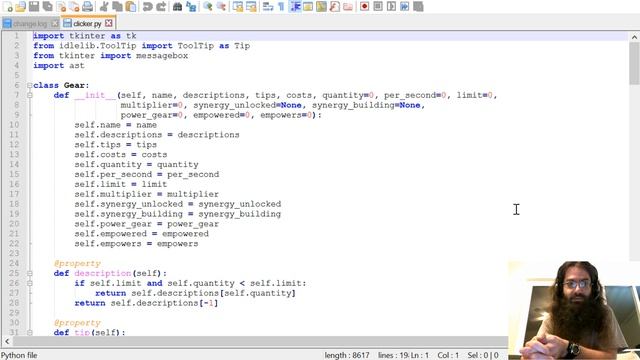This screenshot has height=360, width=640.
Task: Start recording a macro
Action: [364, 6]
